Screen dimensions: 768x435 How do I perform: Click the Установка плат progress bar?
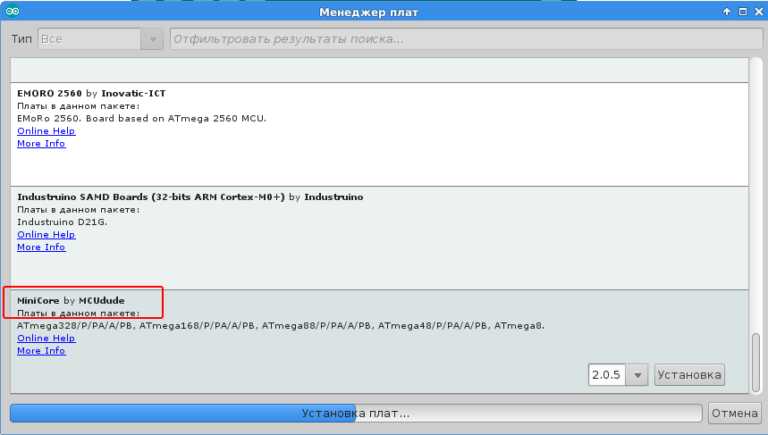pos(355,413)
